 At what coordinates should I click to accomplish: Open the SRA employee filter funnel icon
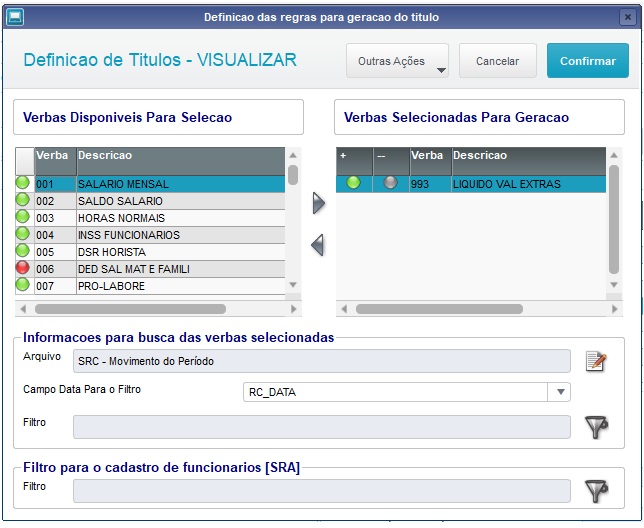596,491
